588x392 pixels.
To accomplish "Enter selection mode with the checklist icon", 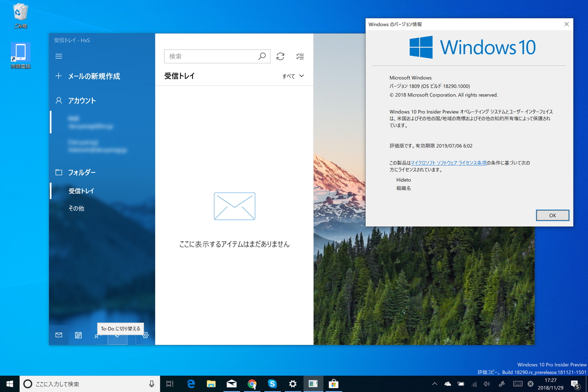I will (300, 56).
